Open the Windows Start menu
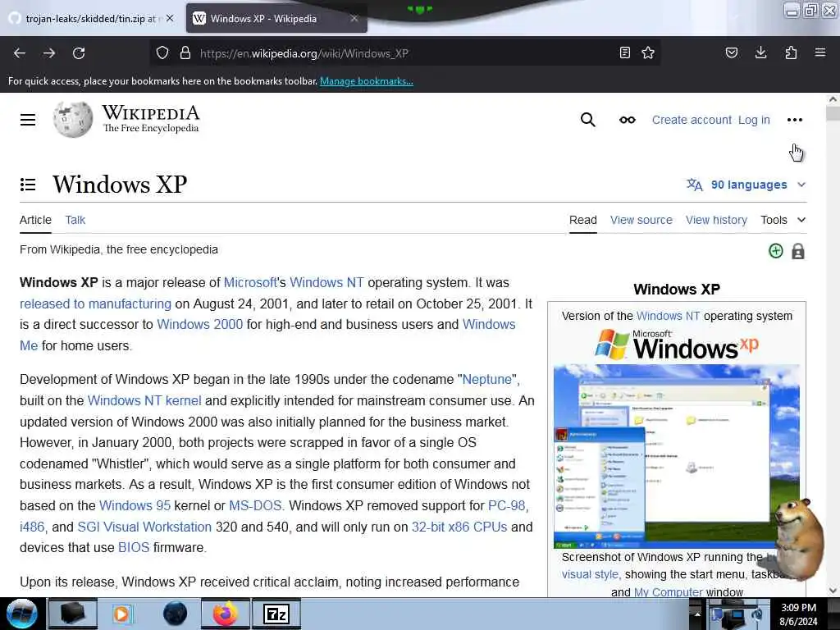Screen dimensions: 840x630 coord(22,614)
